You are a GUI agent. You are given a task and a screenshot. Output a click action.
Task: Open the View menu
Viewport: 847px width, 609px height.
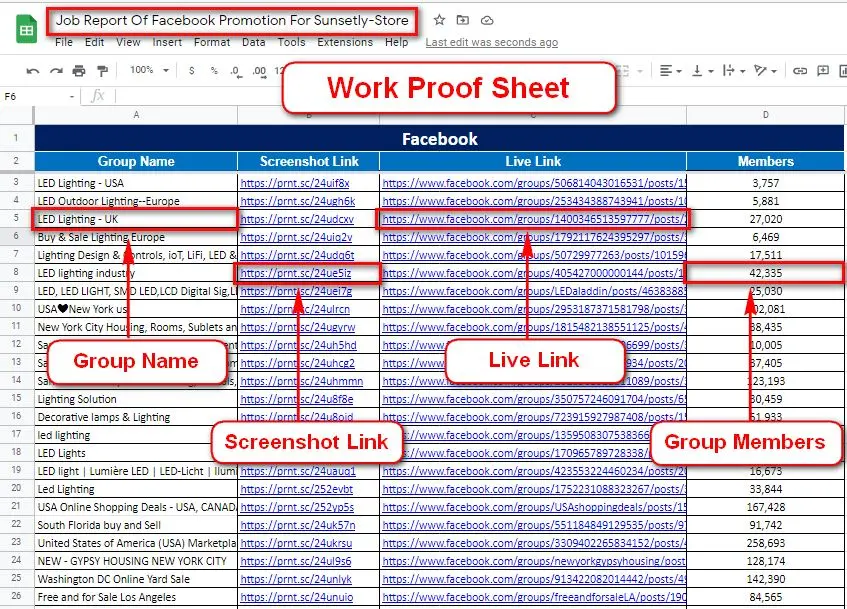point(128,42)
